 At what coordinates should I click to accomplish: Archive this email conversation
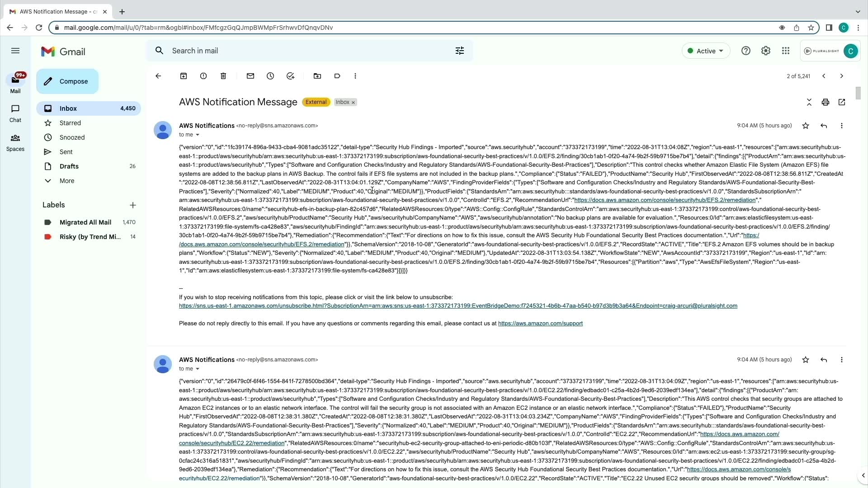184,76
